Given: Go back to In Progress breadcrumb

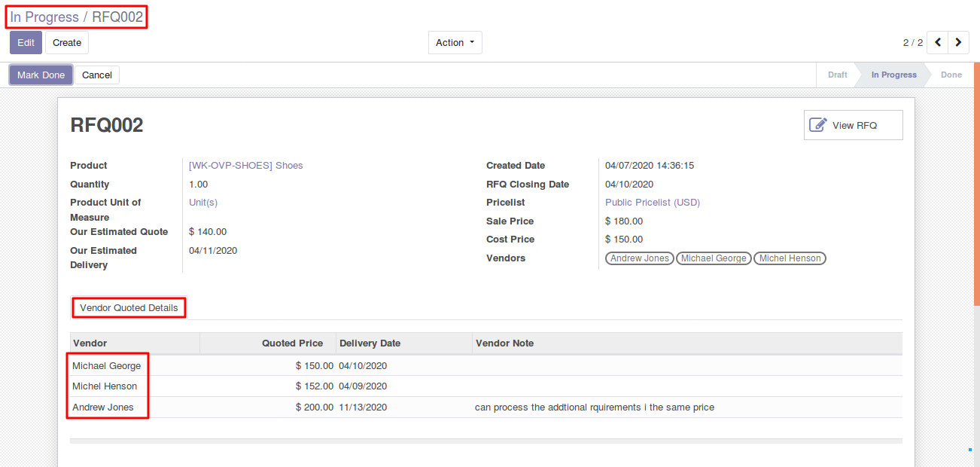Looking at the screenshot, I should (x=44, y=17).
